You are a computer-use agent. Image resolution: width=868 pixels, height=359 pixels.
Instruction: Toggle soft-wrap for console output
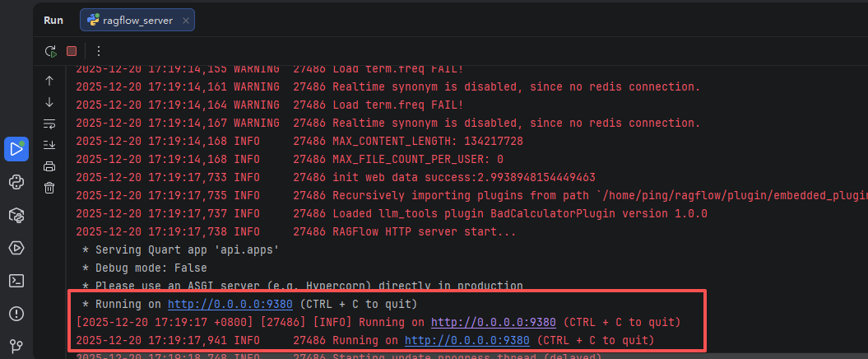(49, 124)
